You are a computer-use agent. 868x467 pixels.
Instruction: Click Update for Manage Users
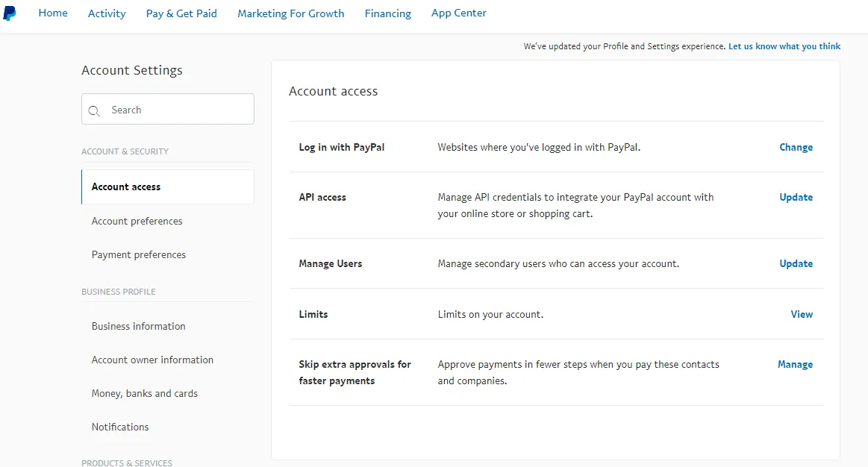pyautogui.click(x=796, y=263)
